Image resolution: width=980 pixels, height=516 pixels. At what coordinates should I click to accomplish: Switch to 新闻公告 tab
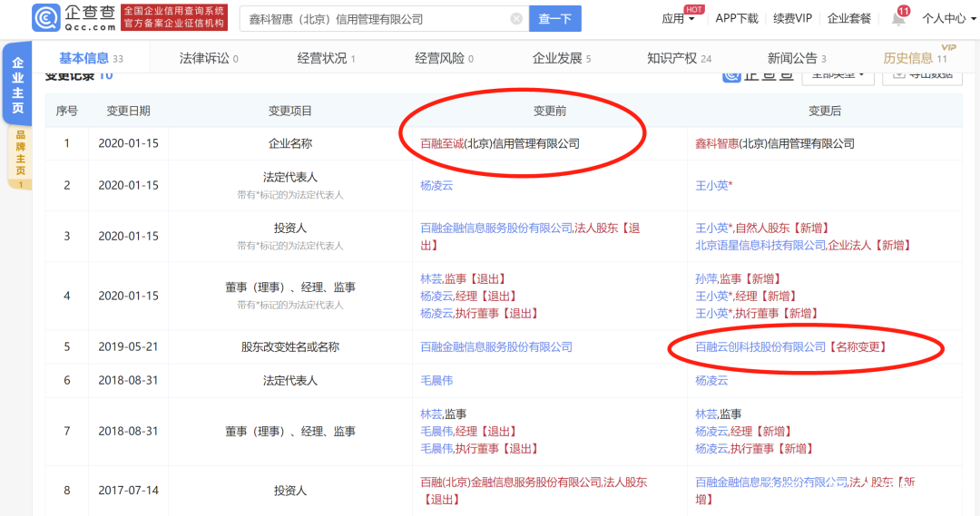pos(797,58)
